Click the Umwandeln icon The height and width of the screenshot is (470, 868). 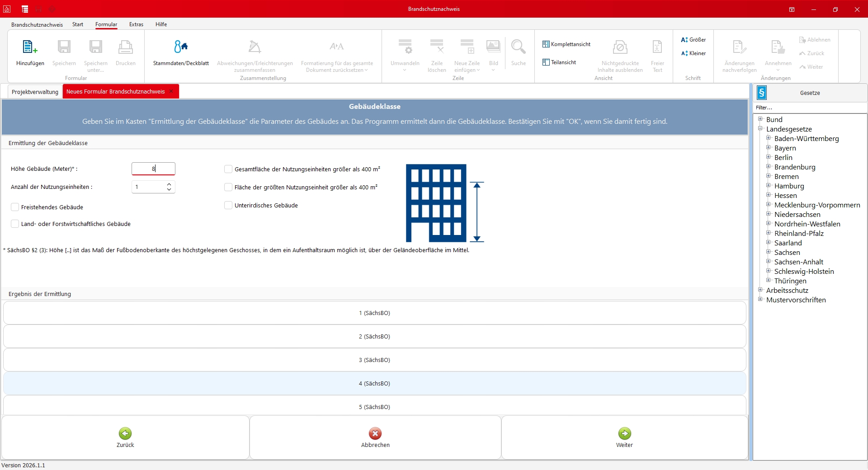click(x=405, y=47)
